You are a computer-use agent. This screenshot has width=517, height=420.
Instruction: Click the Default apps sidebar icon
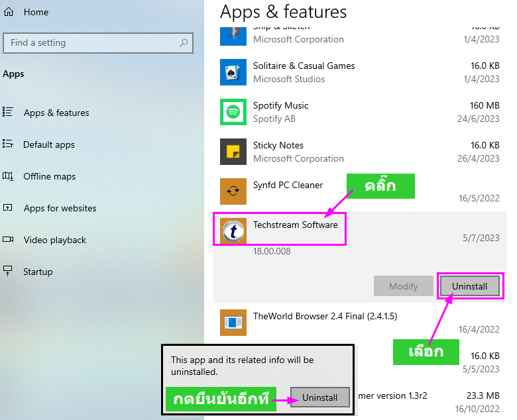coord(8,144)
